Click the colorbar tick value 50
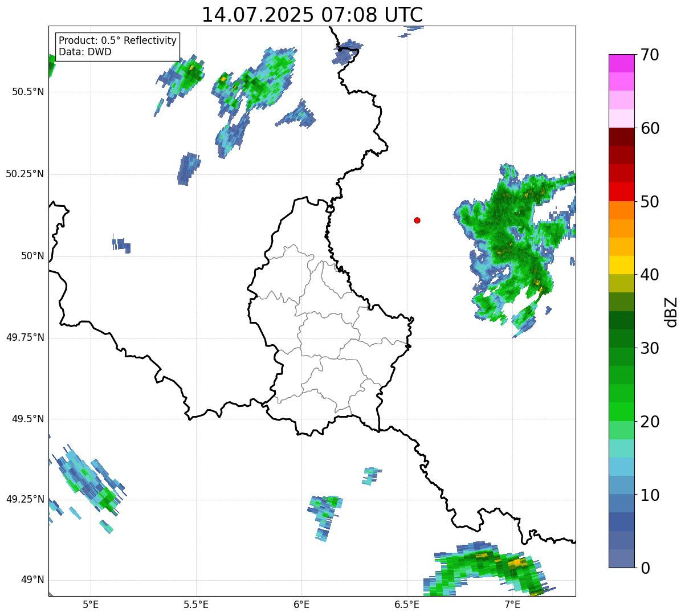685x616 pixels. 649,202
